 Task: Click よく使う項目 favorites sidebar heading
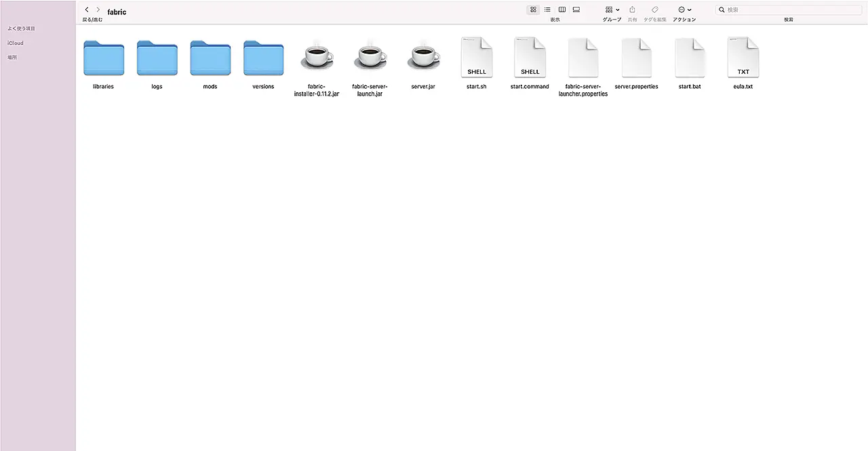click(21, 28)
